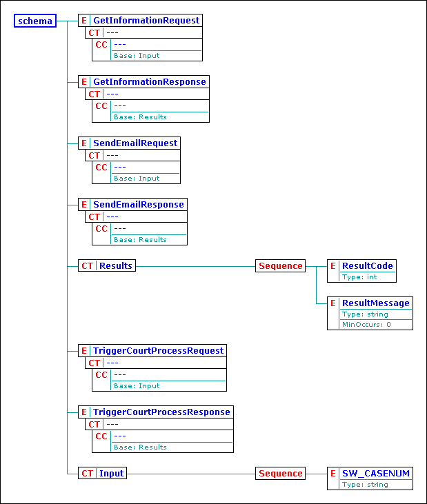This screenshot has width=427, height=504.
Task: Click the SendEmailRequest element name
Action: [135, 143]
